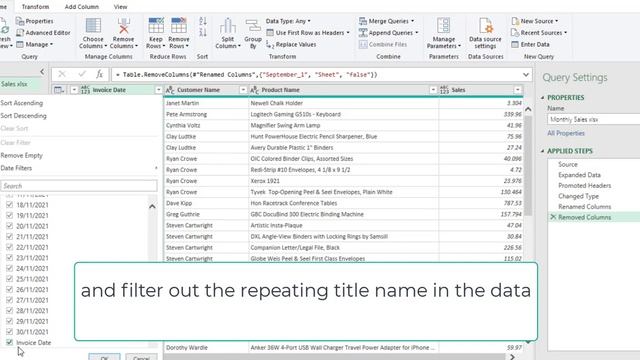Click the filter Search input box
640x360 pixels.
(79, 186)
